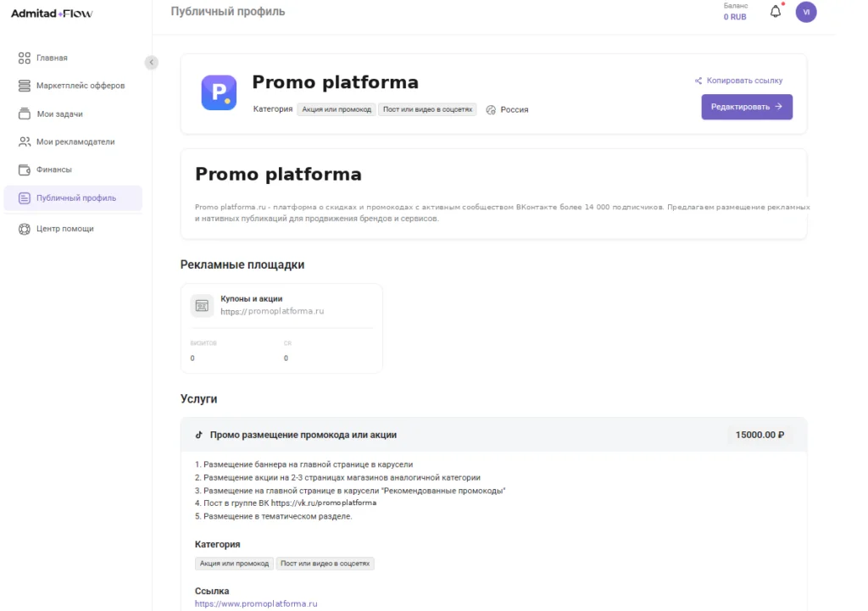This screenshot has height=611, width=868.
Task: Click the Мои задачи tasks icon
Action: click(x=25, y=114)
